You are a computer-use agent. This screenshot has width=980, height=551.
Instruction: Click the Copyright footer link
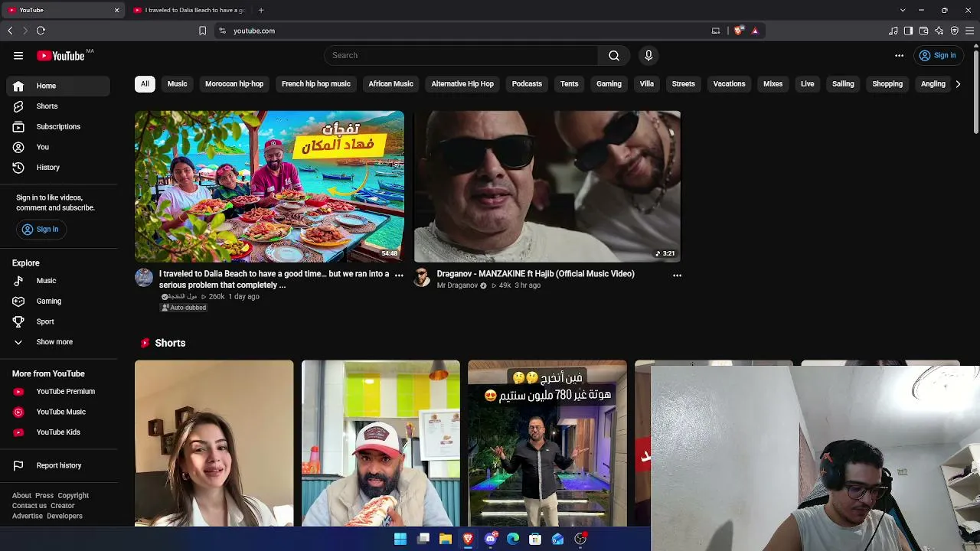[73, 496]
